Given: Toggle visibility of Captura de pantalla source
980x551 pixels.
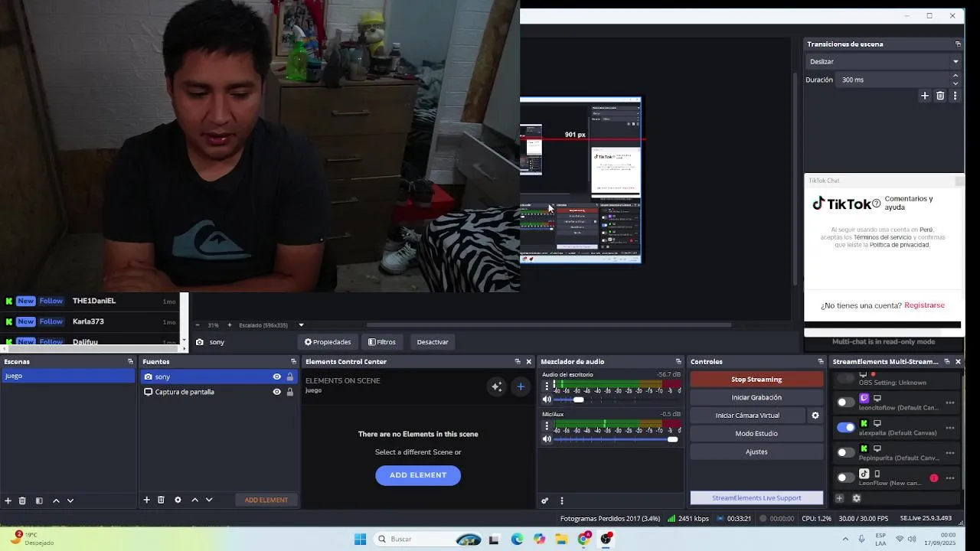Looking at the screenshot, I should pyautogui.click(x=276, y=392).
